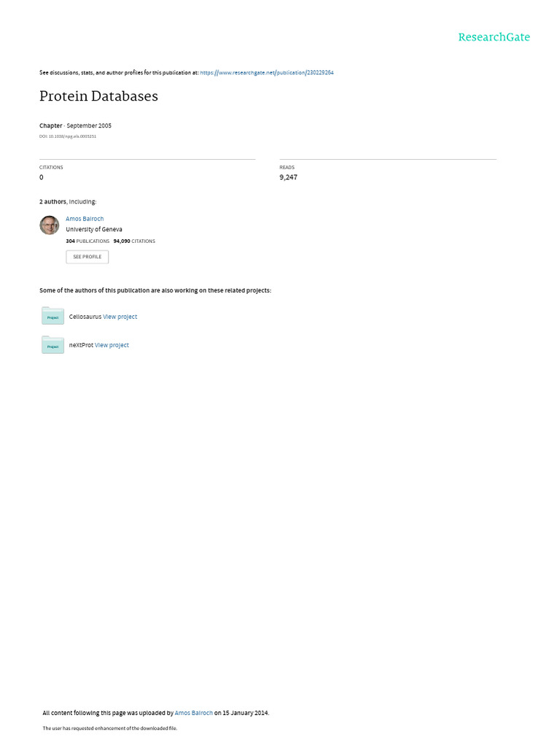Screen dimensions: 560x747
Task: Select the 304 publications stat
Action: (x=87, y=241)
